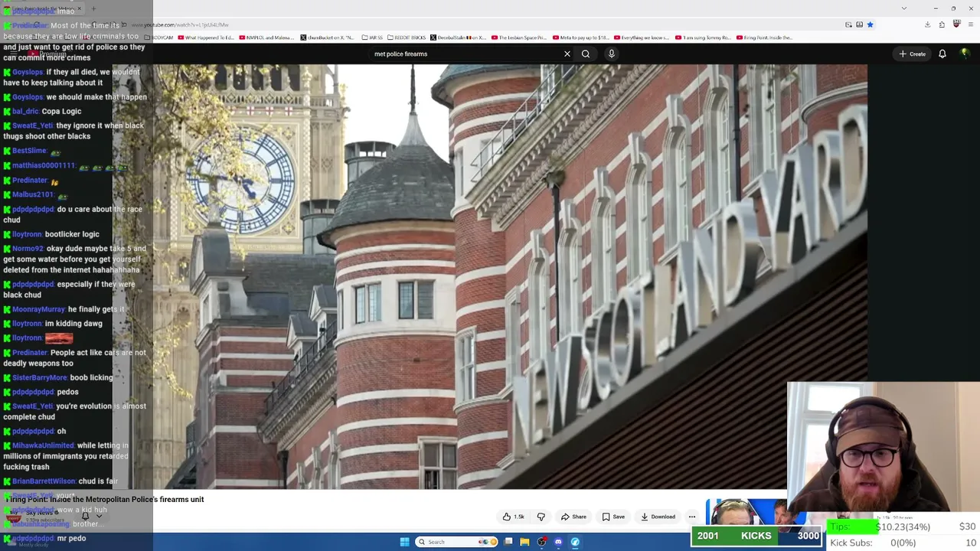
Task: Click the green Tips goal progress bar
Action: click(x=851, y=527)
